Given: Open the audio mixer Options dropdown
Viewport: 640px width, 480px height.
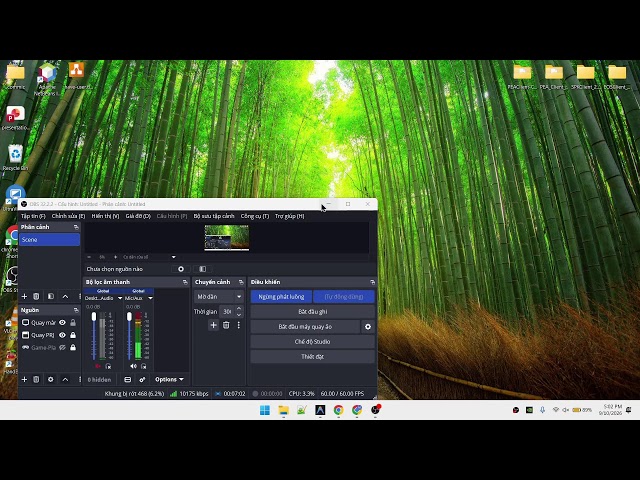Looking at the screenshot, I should click(169, 380).
